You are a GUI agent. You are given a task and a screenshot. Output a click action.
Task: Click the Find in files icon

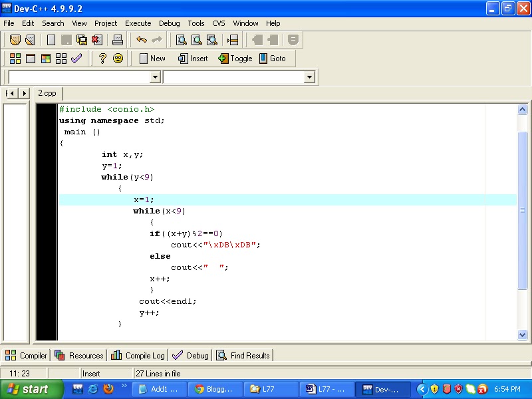coord(211,40)
